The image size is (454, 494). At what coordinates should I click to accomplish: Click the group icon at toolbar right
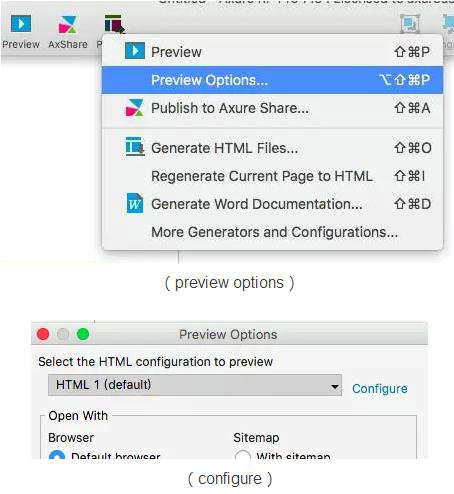tap(410, 24)
